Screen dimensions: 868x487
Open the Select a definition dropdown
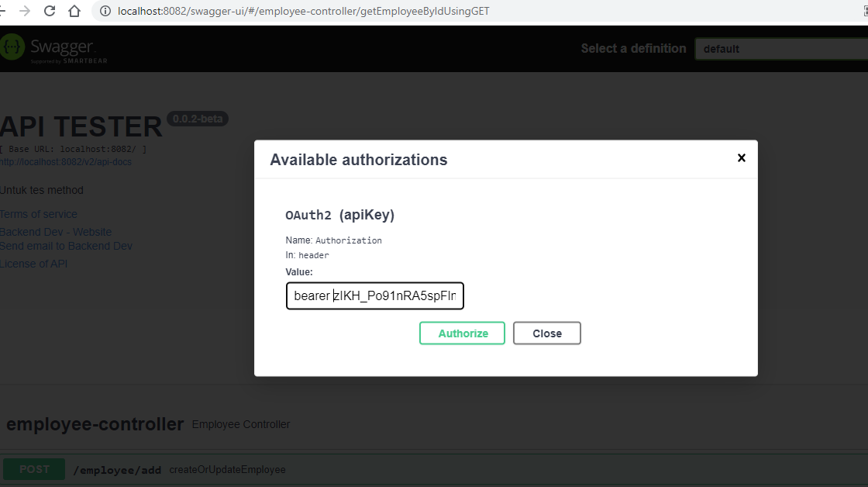point(782,49)
